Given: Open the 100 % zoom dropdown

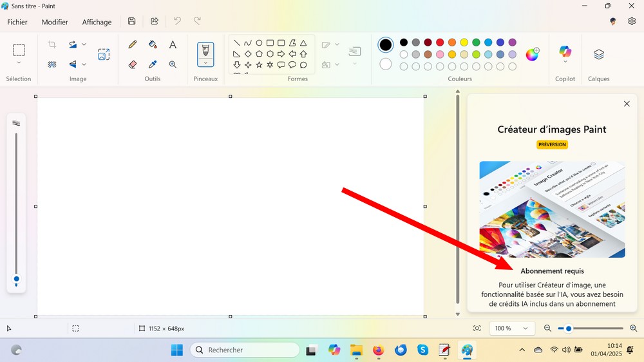Looking at the screenshot, I should point(511,329).
